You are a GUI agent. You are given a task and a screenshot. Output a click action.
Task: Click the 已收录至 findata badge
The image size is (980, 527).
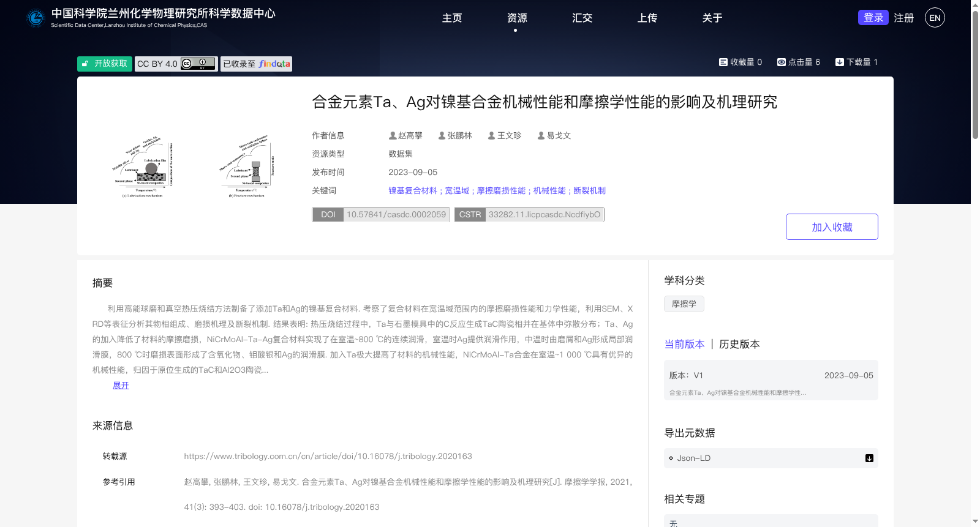tap(256, 64)
